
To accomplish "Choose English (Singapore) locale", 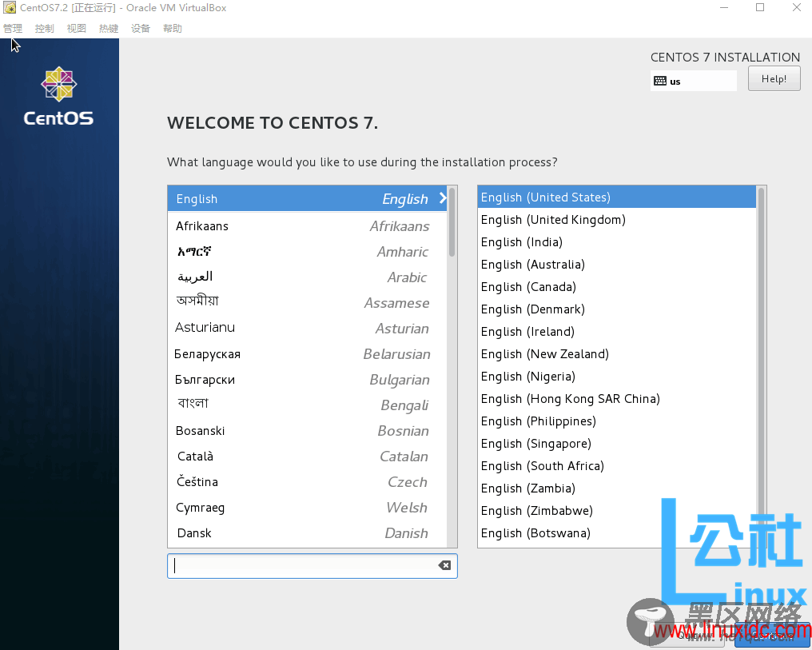I will (x=617, y=444).
